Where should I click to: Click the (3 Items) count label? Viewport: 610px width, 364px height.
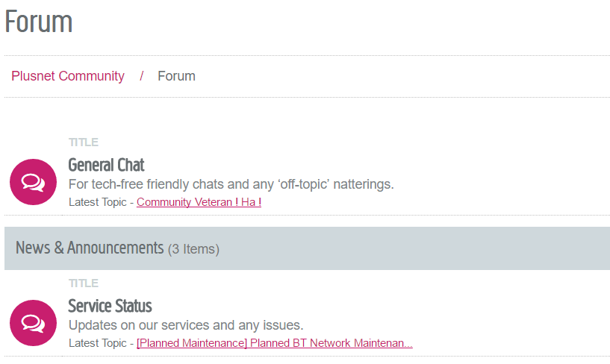coord(193,249)
